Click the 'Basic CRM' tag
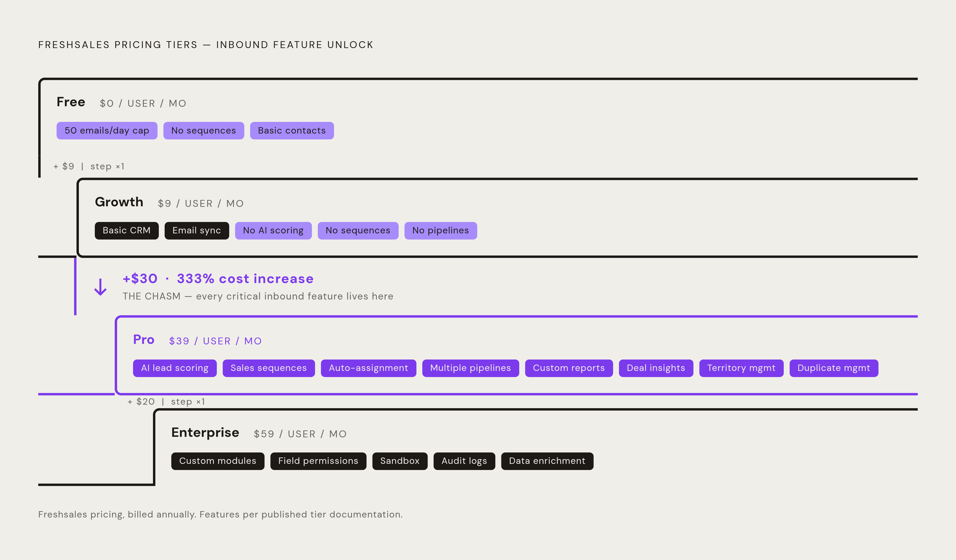 coord(127,231)
